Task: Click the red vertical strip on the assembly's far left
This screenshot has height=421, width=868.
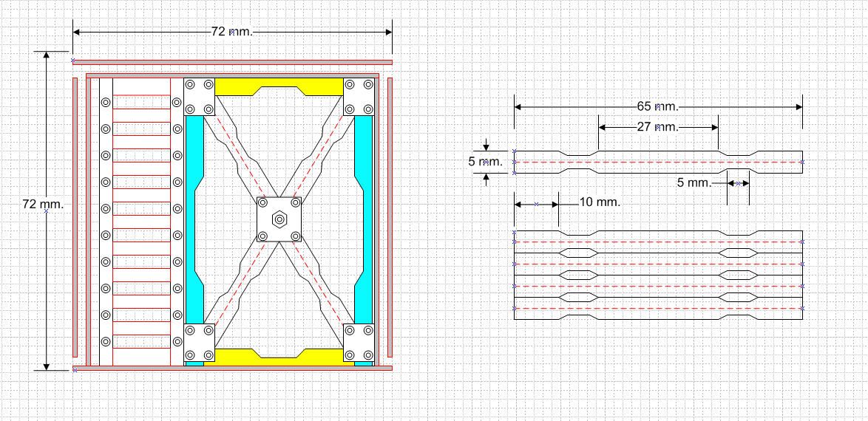Action: point(75,217)
